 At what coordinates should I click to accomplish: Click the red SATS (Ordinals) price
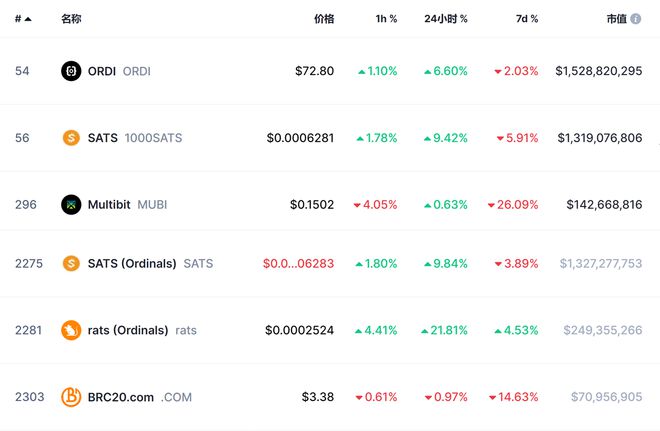point(298,263)
